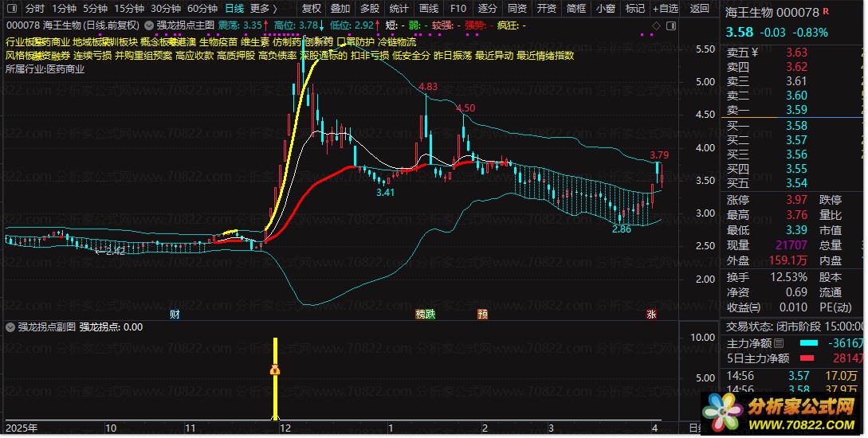Viewport: 868px width, 438px height.
Task: Toggle the side panel icon beside the diamond
Action: click(671, 26)
